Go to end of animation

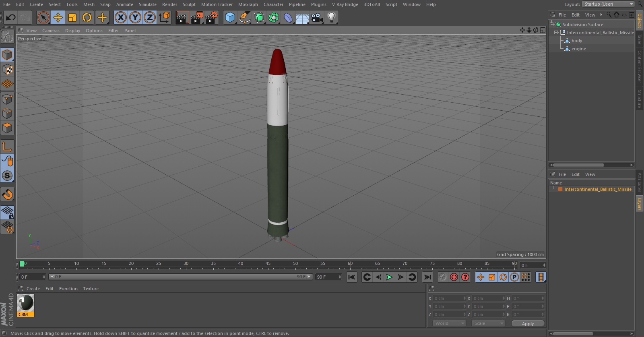point(427,277)
